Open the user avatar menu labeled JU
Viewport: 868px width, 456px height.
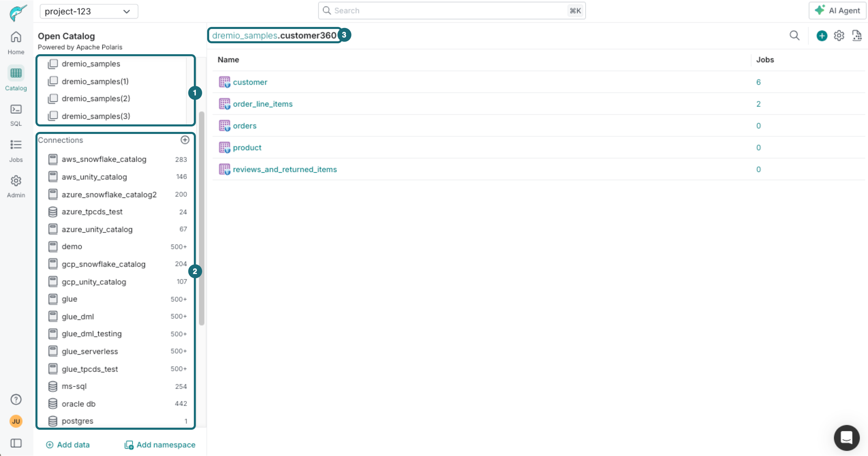(16, 421)
